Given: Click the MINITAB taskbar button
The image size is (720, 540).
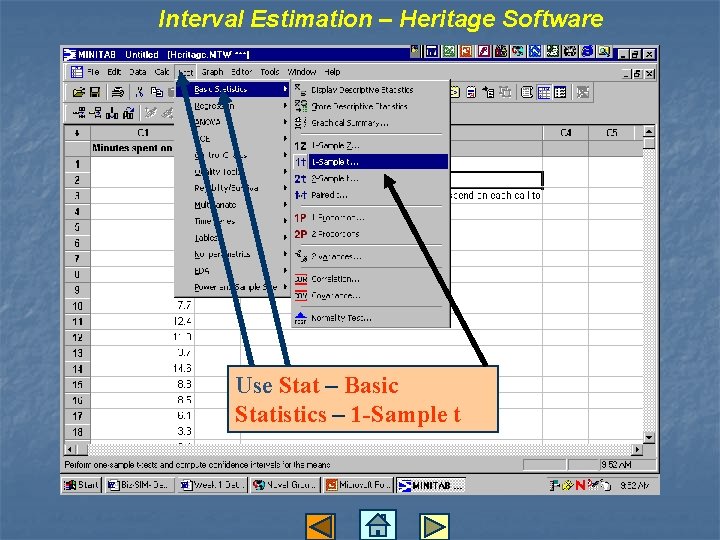Looking at the screenshot, I should (x=431, y=485).
